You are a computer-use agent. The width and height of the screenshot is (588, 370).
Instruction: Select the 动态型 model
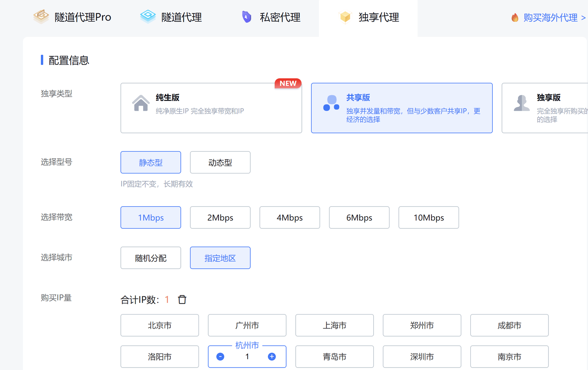(x=220, y=162)
